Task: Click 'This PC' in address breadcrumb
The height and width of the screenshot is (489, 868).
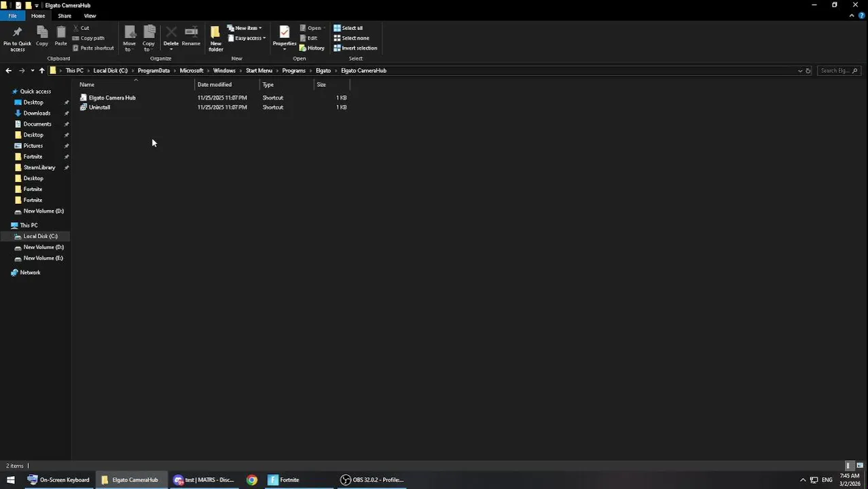Action: [x=74, y=71]
